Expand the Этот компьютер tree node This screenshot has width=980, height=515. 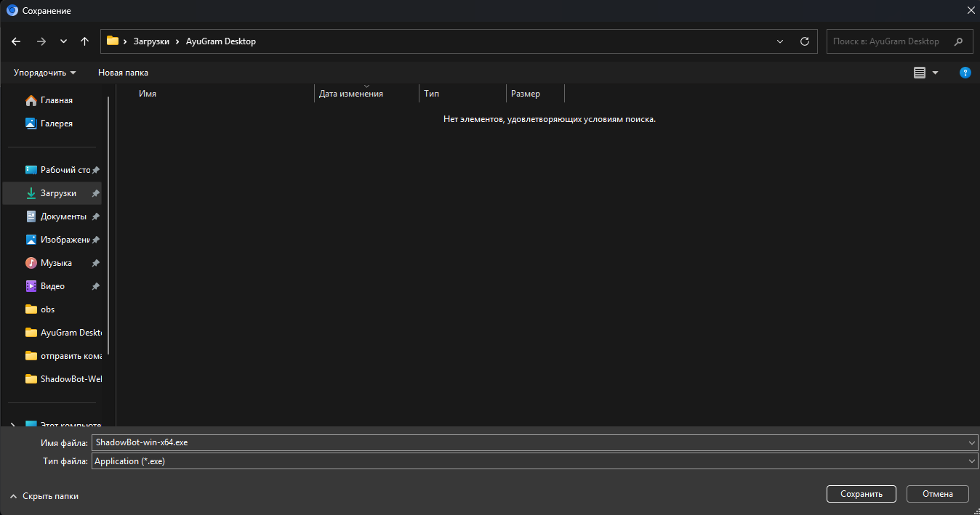point(13,426)
